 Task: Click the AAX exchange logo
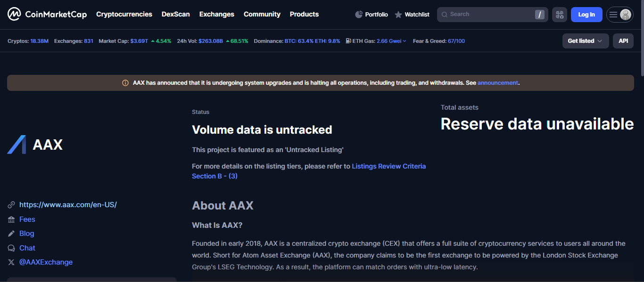[x=17, y=145]
